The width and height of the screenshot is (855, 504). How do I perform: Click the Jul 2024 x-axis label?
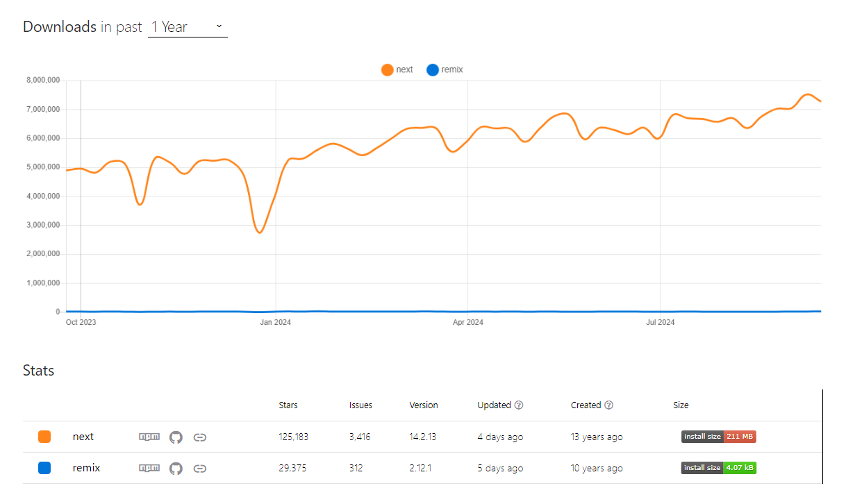click(661, 322)
